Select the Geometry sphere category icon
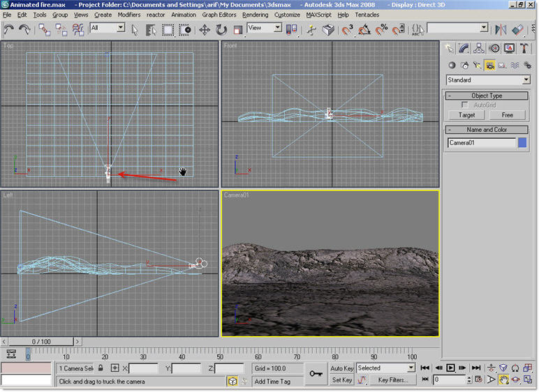The width and height of the screenshot is (539, 392). point(452,65)
